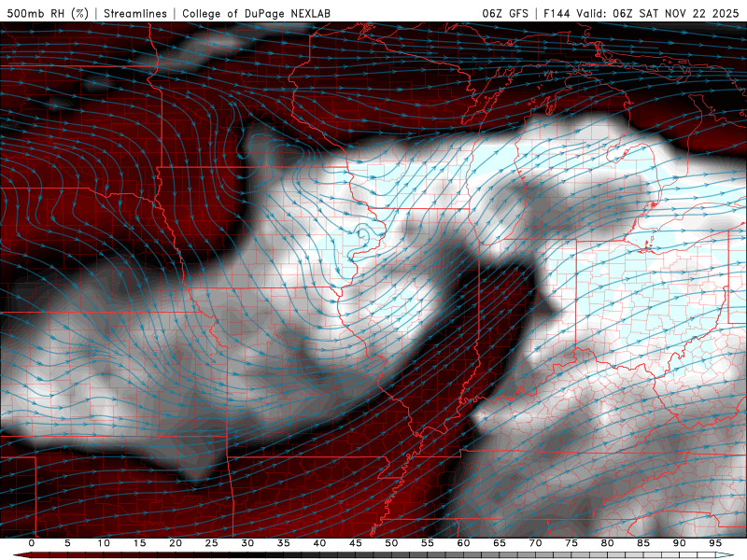Click the 95 tick label on the legend
The height and width of the screenshot is (560, 747).
(715, 543)
